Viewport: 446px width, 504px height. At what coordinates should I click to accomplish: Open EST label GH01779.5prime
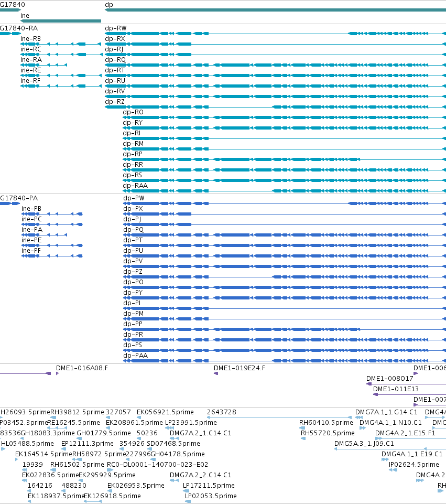104,433
